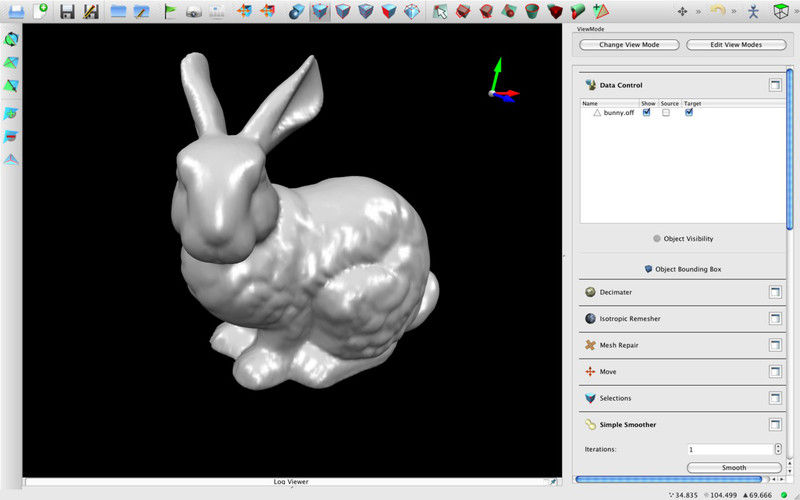Click the blue stick figure skeleton icon
Viewport: 800px width, 500px height.
753,11
